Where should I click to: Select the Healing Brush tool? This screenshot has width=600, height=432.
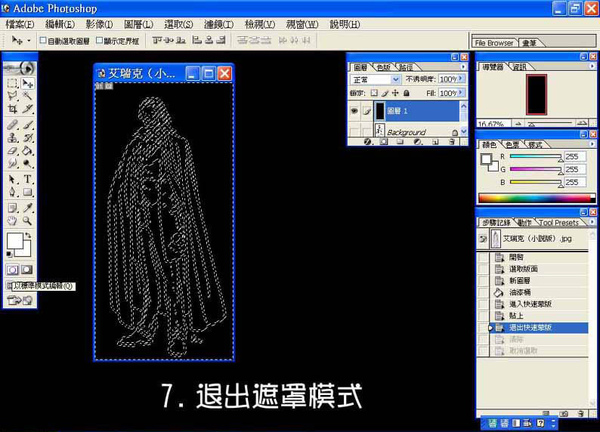click(13, 124)
